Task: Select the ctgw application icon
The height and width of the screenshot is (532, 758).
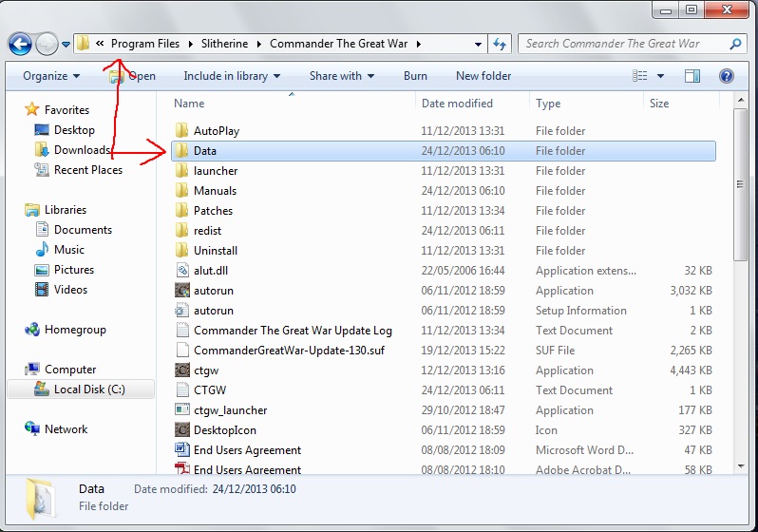Action: coord(181,370)
